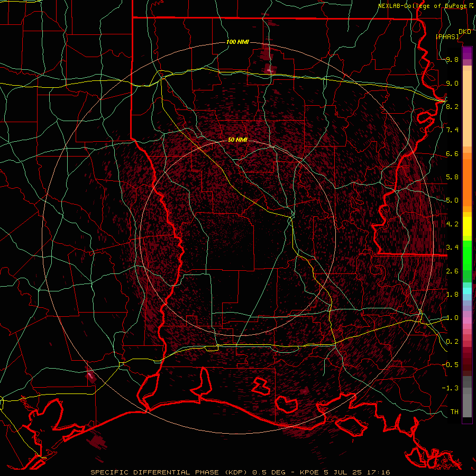The width and height of the screenshot is (476, 476).
Task: Click the 5.0 value on the scale
Action: (x=452, y=200)
